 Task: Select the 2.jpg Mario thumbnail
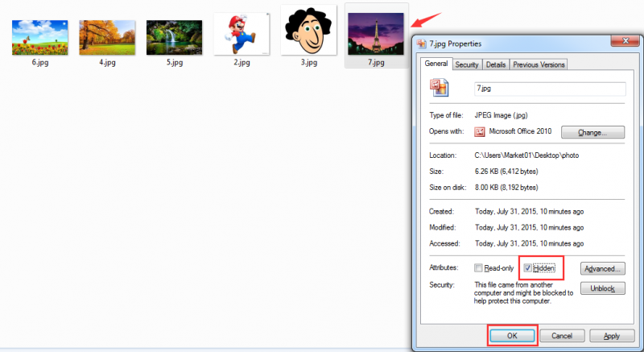click(x=242, y=34)
